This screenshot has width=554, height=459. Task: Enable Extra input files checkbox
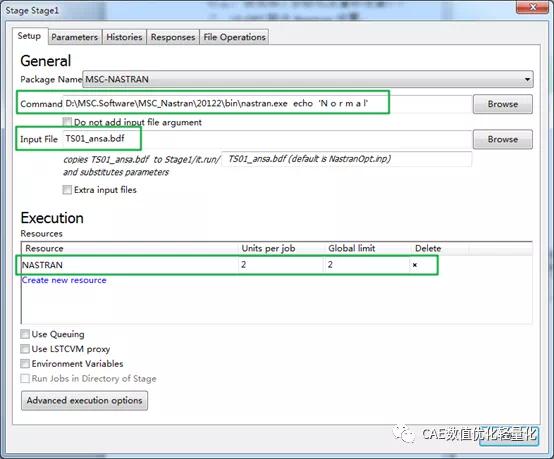click(67, 190)
